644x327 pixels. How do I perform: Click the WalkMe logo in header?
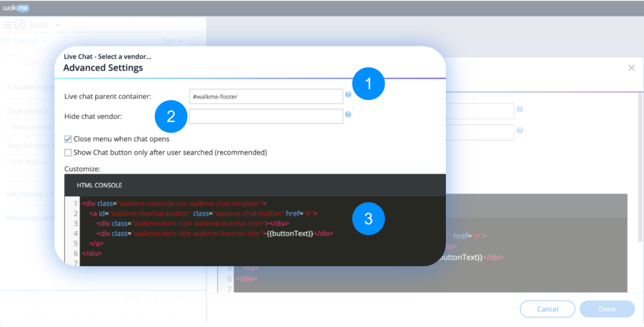pos(15,8)
